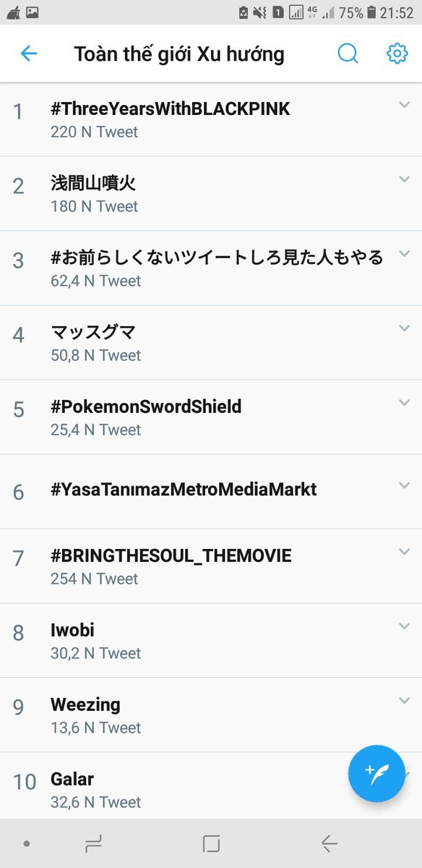422x868 pixels.
Task: Tap the Toàn thế giới Xu hướng title
Action: (179, 54)
